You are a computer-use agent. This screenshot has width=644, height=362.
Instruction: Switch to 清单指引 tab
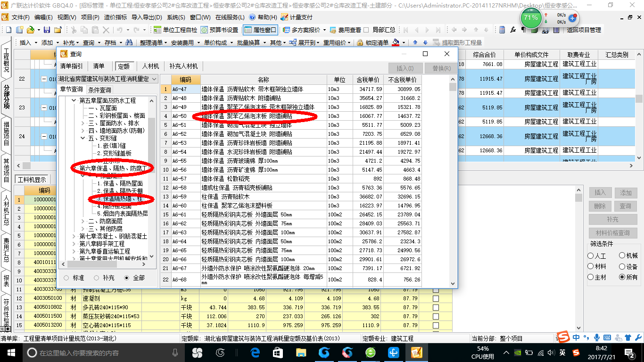pos(71,66)
